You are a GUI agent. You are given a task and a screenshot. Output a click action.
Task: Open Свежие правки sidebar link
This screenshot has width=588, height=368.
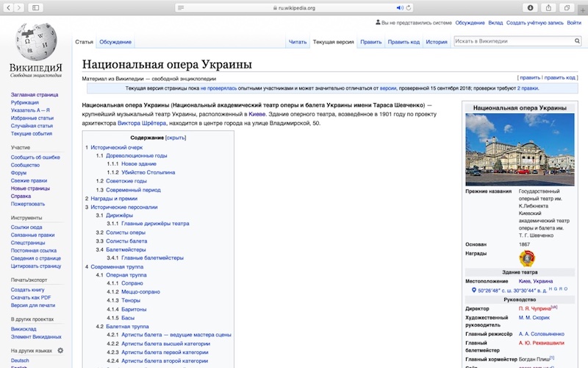29,180
